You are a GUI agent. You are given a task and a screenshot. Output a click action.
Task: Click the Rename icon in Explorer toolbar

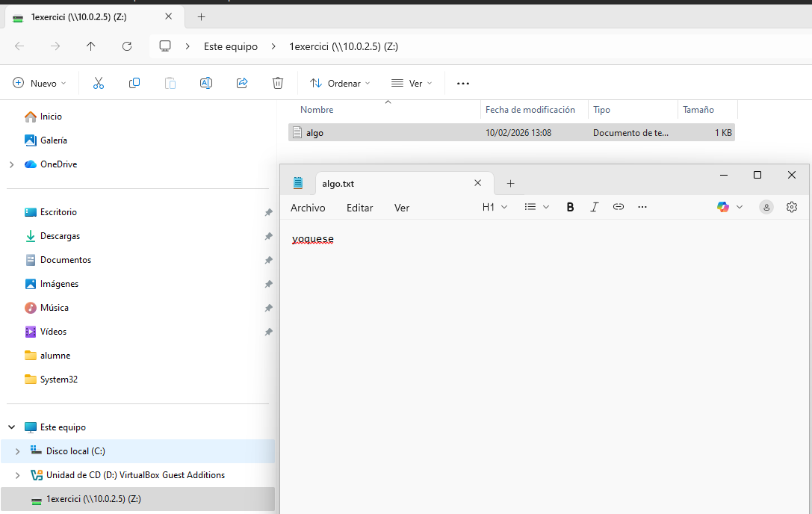(x=206, y=83)
